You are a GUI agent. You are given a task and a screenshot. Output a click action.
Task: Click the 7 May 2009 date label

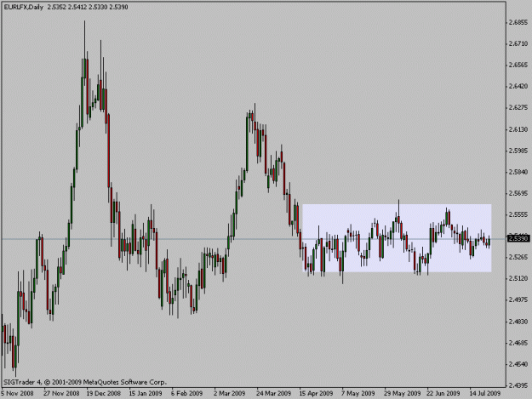(358, 393)
